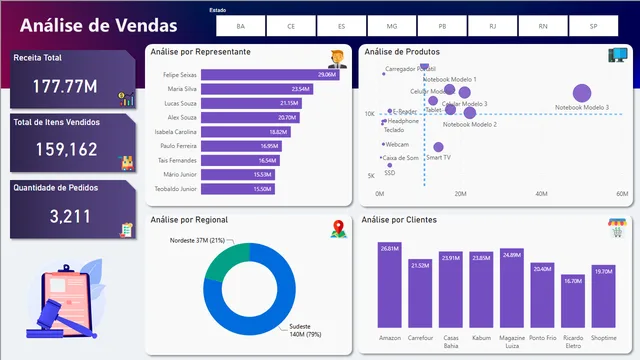
Task: Click the representative avatar icon
Action: (337, 59)
